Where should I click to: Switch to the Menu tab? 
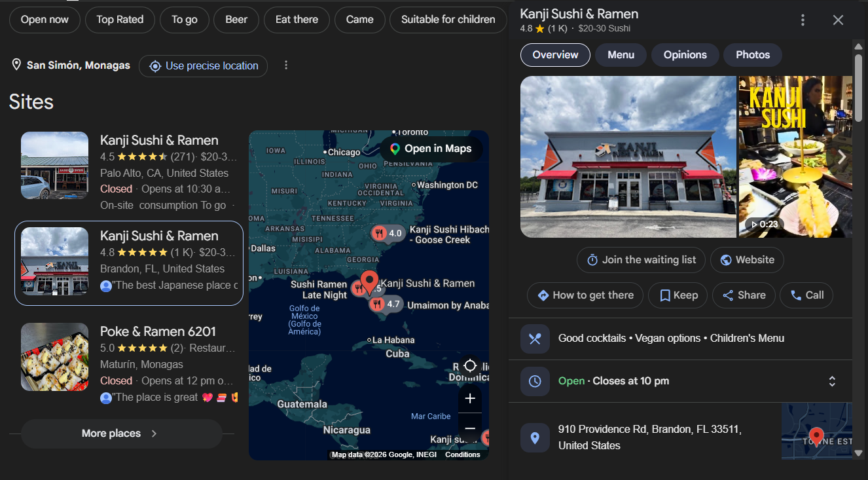coord(621,55)
